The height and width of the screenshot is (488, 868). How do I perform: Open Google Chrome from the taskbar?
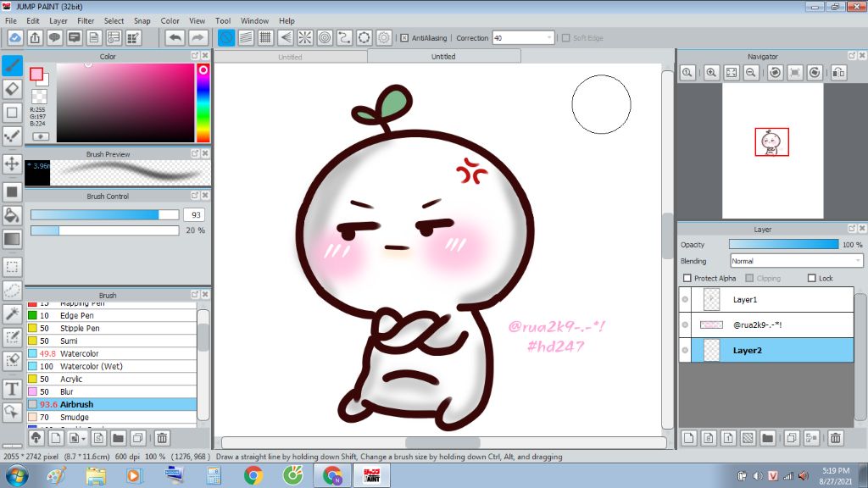click(x=253, y=475)
